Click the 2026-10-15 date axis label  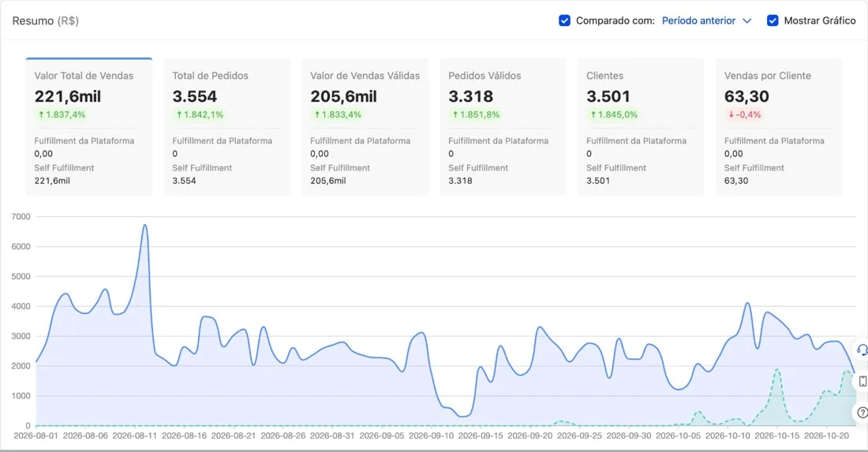777,436
